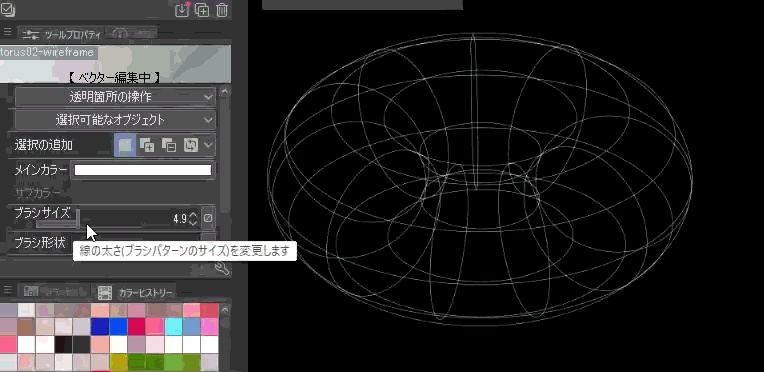The image size is (764, 372).
Task: Pick the dark blue color swatch
Action: 100,327
